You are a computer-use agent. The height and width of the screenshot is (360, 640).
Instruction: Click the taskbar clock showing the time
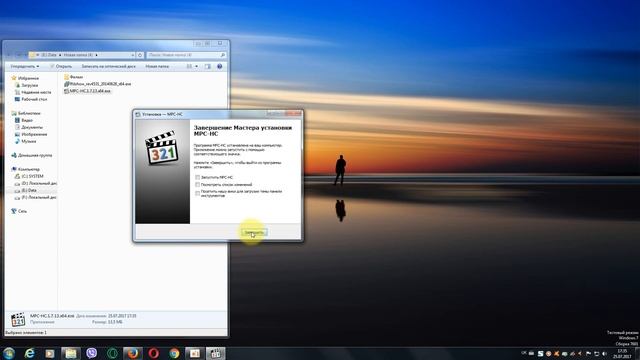(622, 353)
